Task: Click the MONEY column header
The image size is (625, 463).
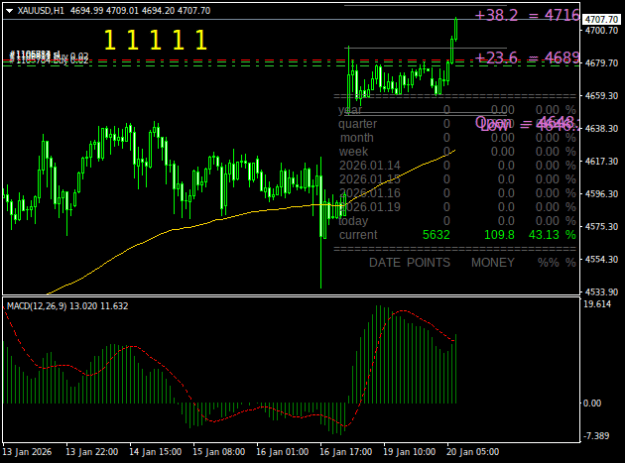Action: 493,263
